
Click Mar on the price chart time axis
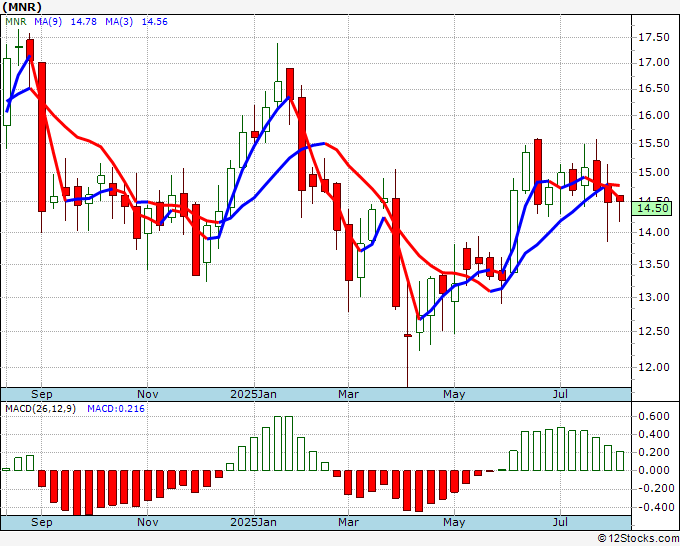coord(349,394)
